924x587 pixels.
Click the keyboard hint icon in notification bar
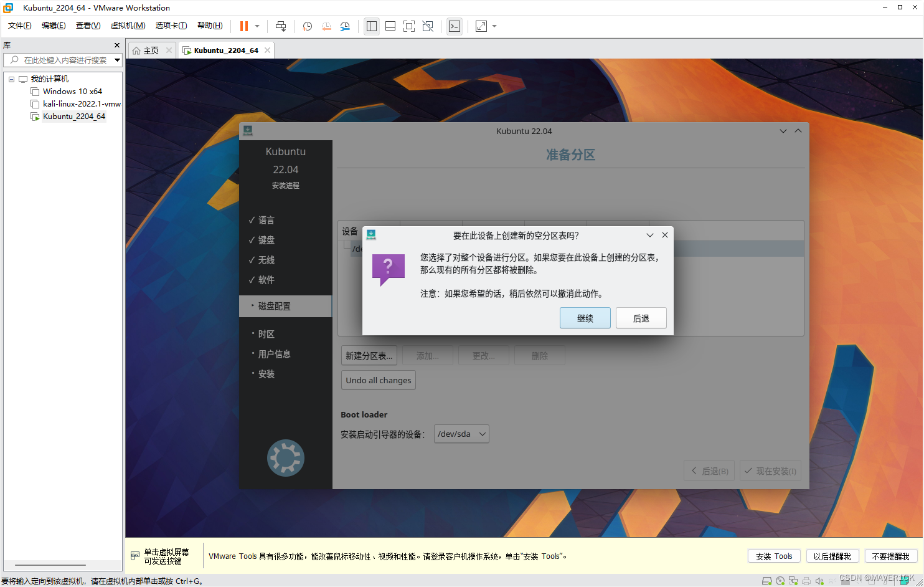pos(135,556)
